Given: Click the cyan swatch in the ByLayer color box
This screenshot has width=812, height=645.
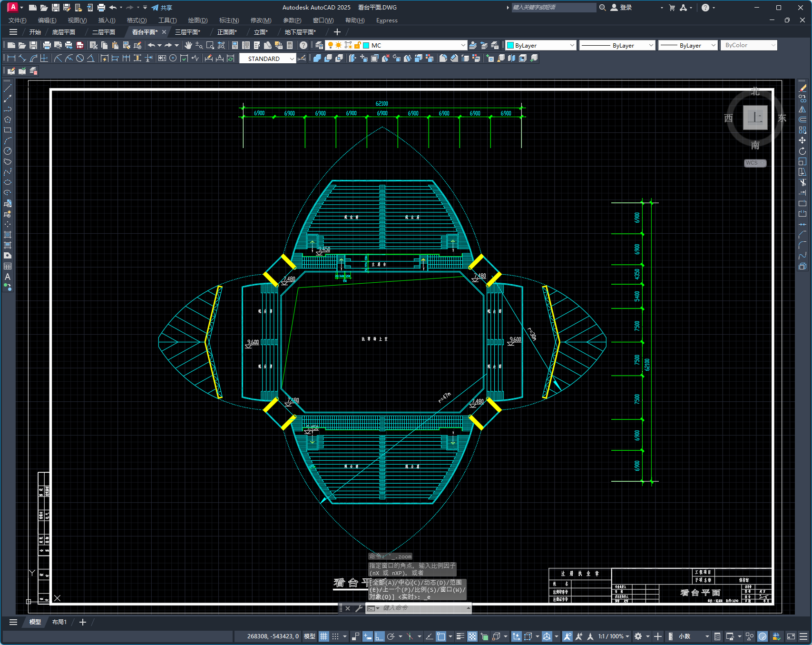Looking at the screenshot, I should pyautogui.click(x=510, y=45).
